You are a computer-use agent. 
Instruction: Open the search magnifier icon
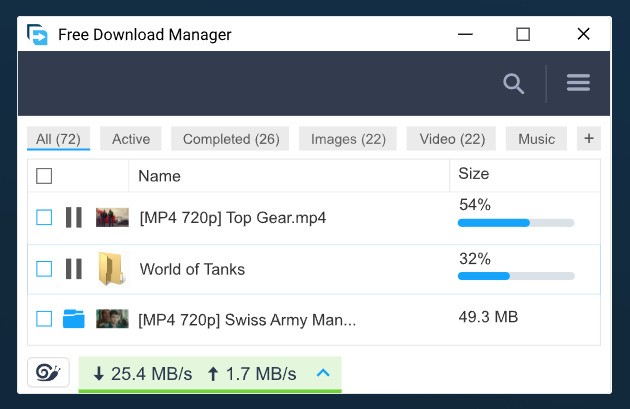click(514, 84)
